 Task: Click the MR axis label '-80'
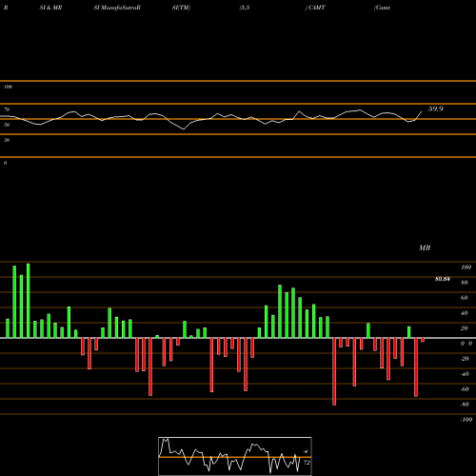click(465, 405)
